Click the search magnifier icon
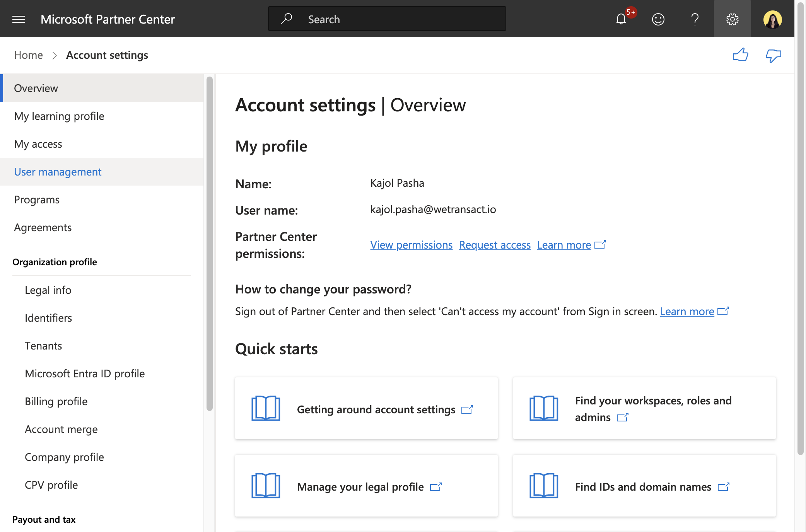Viewport: 806px width, 532px height. point(287,19)
